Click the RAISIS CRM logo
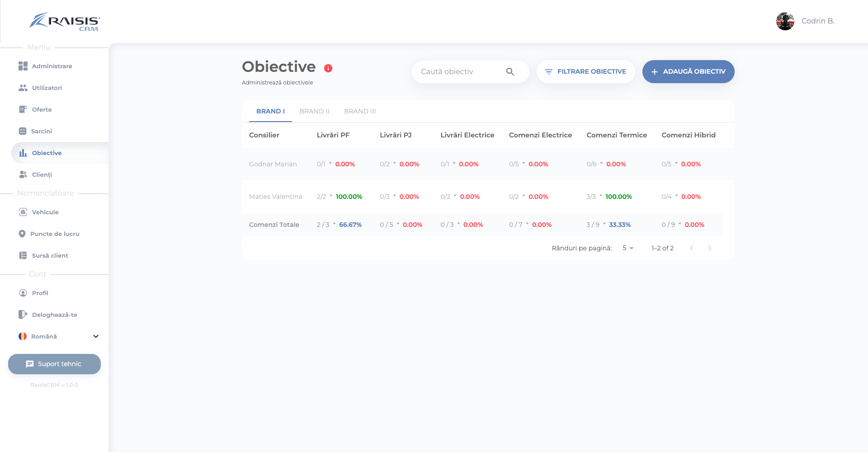 65,22
